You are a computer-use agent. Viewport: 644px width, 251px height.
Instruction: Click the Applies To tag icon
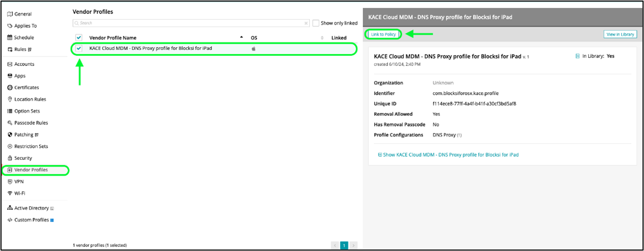point(10,25)
